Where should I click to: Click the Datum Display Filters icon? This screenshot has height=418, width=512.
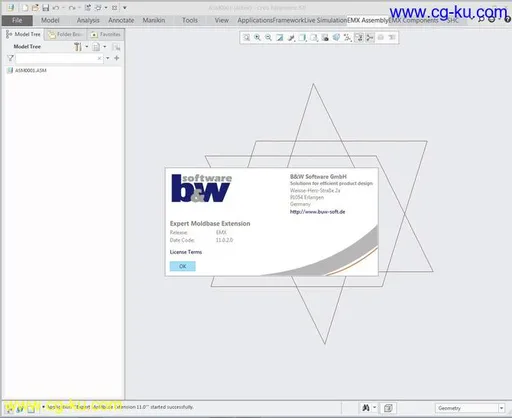[348, 37]
